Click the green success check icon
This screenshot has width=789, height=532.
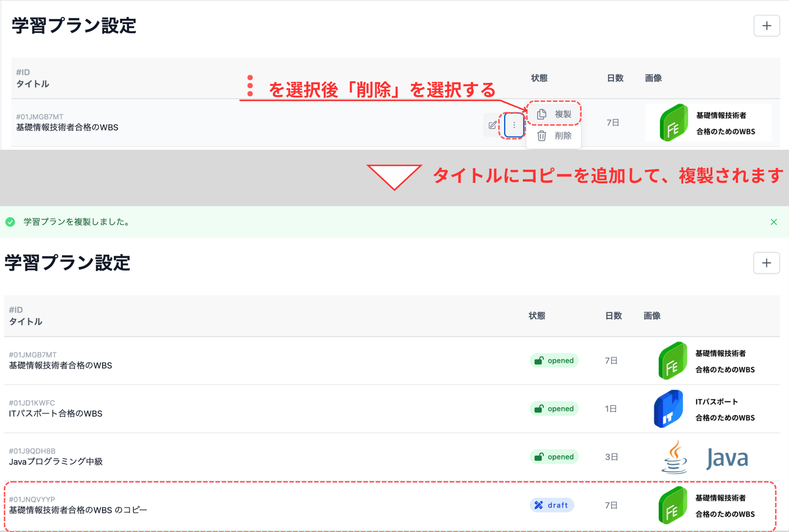10,222
